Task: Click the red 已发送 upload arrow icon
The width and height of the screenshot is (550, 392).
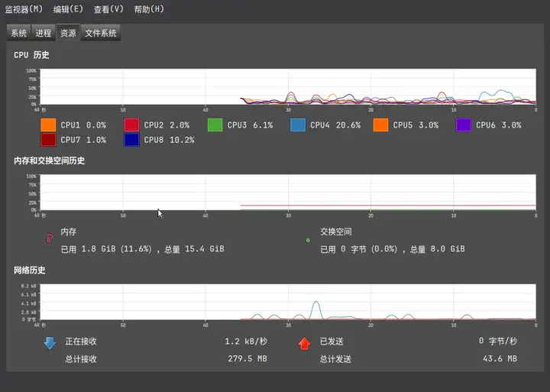Action: point(304,344)
